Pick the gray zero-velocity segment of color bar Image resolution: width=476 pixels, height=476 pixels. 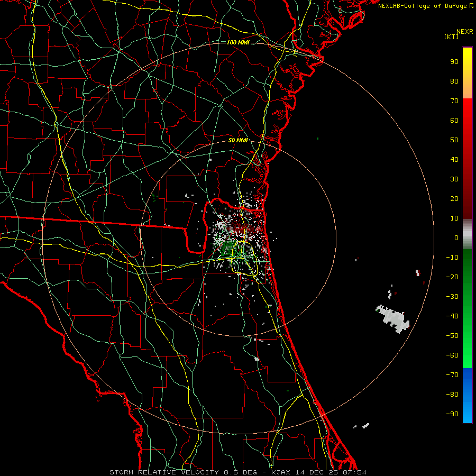pos(467,234)
